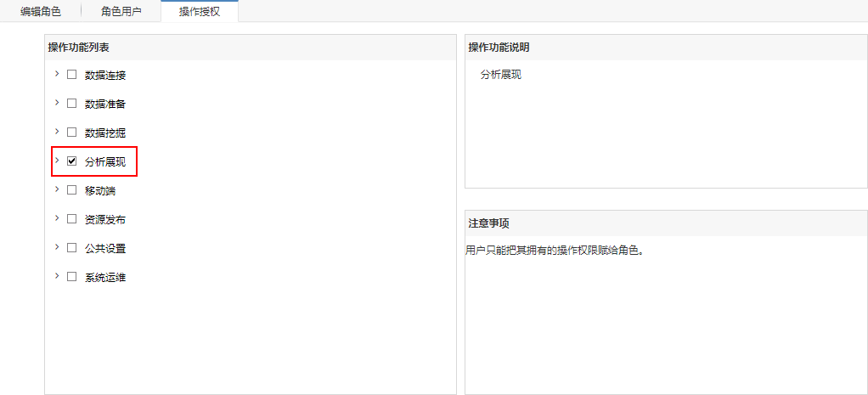Tick the 数据挖掘 checkbox

coord(71,132)
